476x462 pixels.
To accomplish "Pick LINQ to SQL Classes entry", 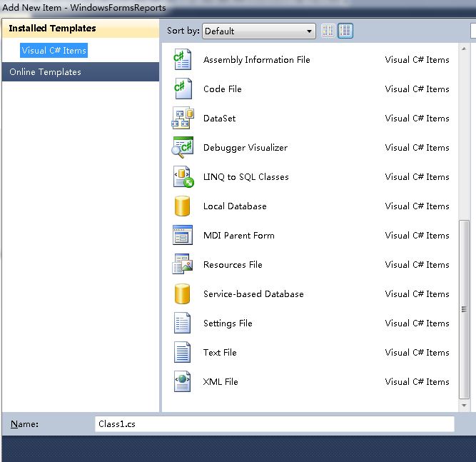I will pyautogui.click(x=246, y=177).
